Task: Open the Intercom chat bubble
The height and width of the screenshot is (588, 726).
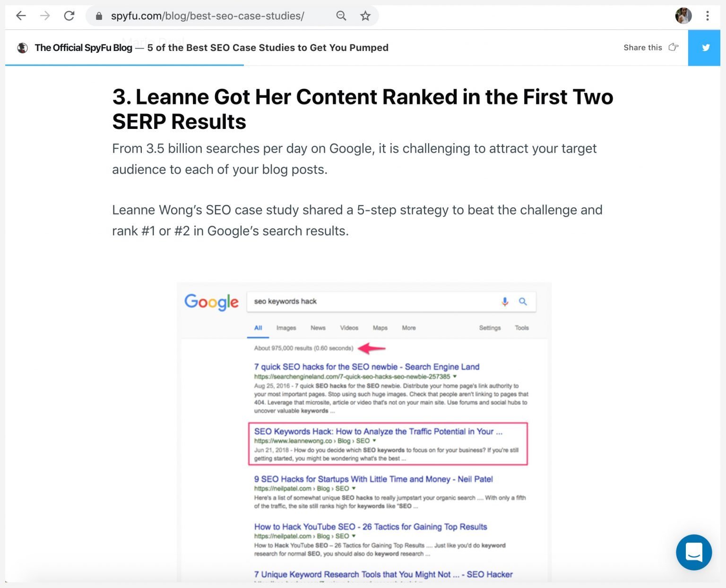Action: pyautogui.click(x=693, y=553)
